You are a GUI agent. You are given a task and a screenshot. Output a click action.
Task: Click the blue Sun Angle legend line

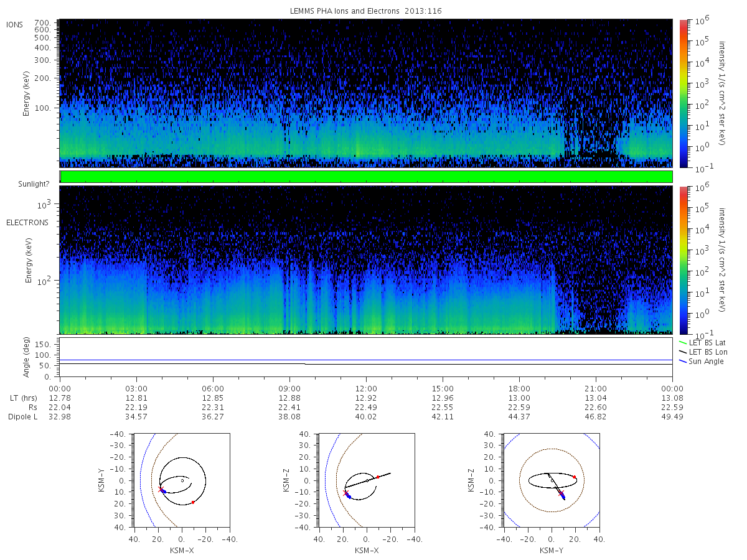(684, 362)
